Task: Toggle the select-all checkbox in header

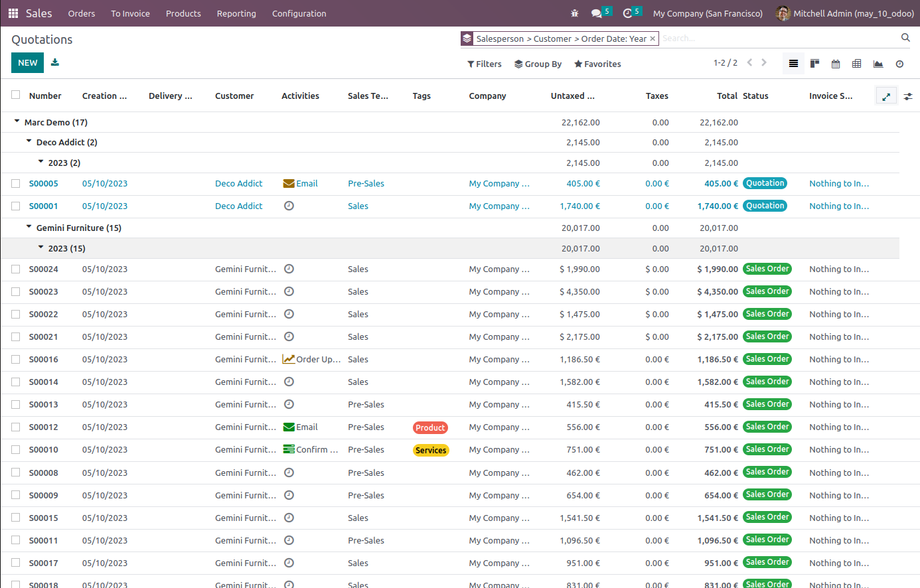Action: 16,95
